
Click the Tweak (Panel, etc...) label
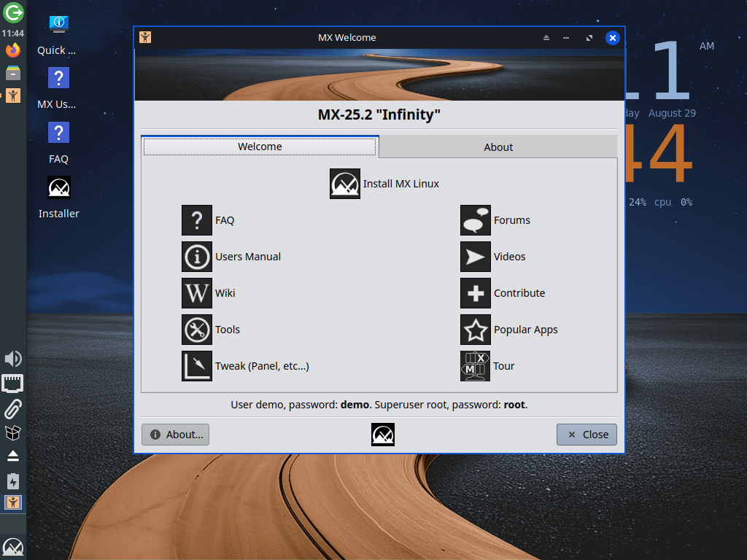[x=262, y=366]
